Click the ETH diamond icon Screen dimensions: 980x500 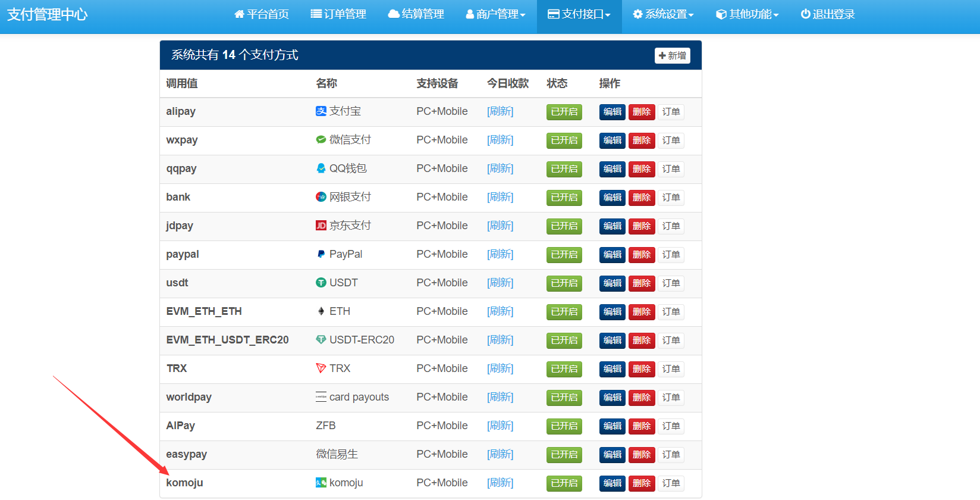tap(321, 311)
